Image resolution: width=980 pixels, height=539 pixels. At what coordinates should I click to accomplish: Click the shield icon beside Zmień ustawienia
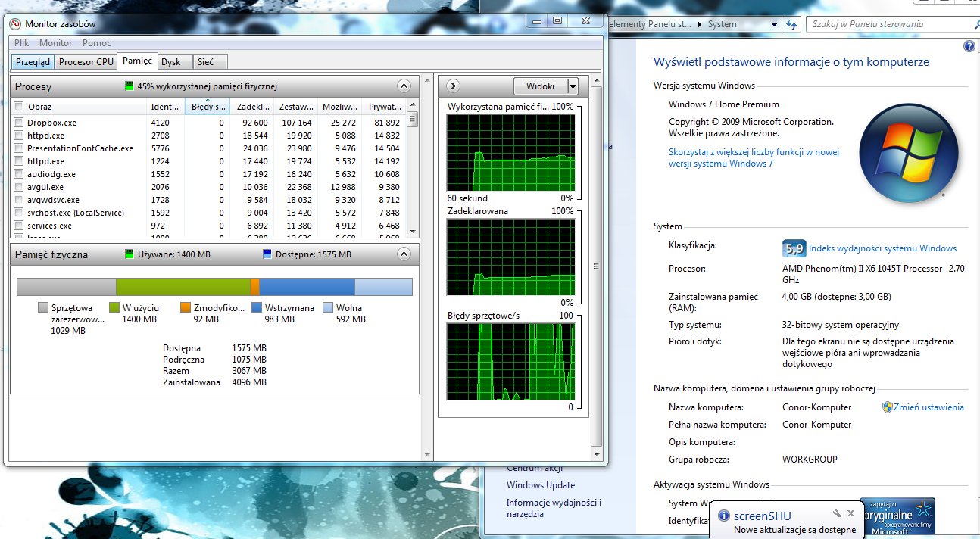[888, 407]
